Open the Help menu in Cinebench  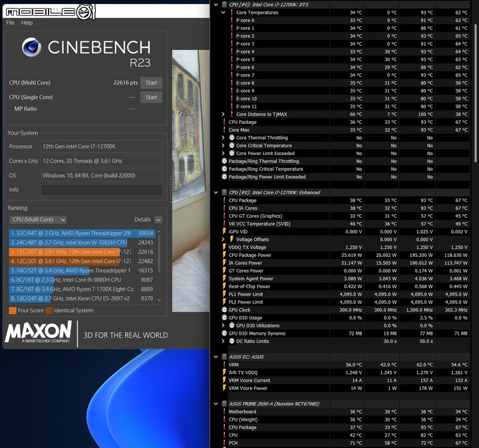point(27,23)
